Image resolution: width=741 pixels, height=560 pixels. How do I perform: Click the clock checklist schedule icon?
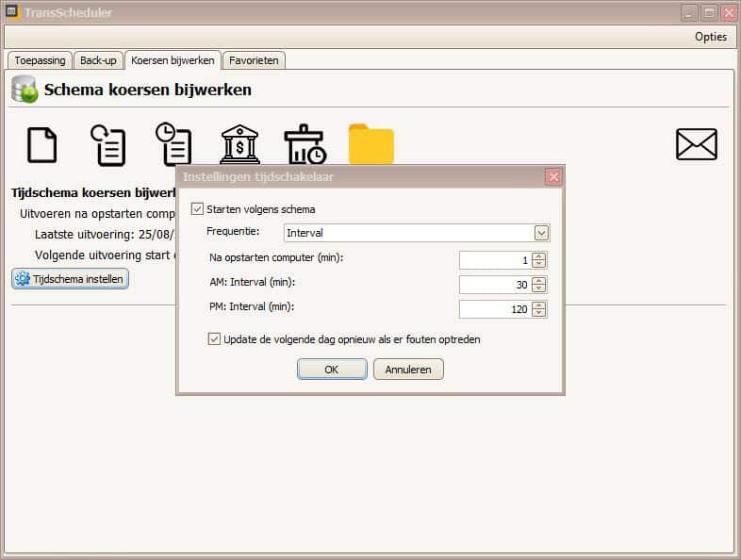pos(173,145)
